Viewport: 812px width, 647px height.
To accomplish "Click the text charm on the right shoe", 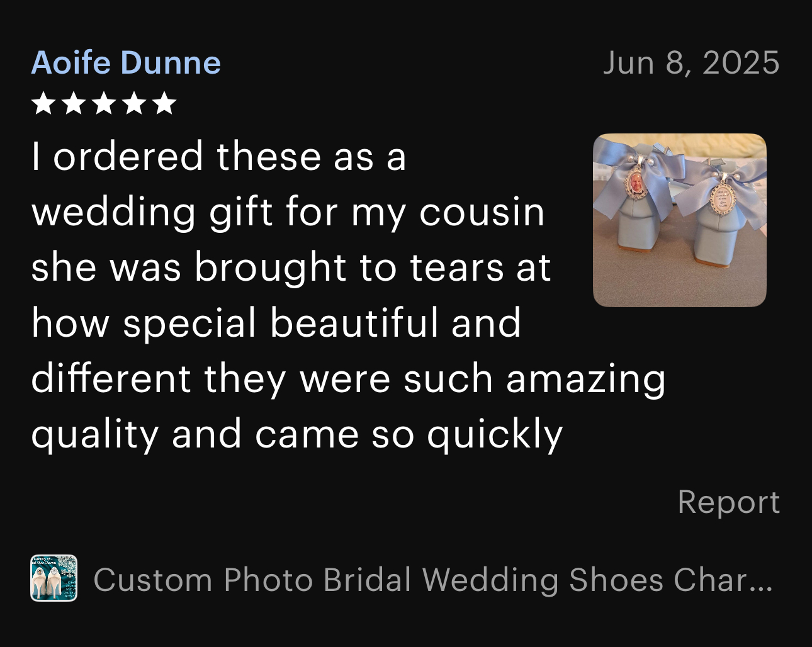I will 721,196.
